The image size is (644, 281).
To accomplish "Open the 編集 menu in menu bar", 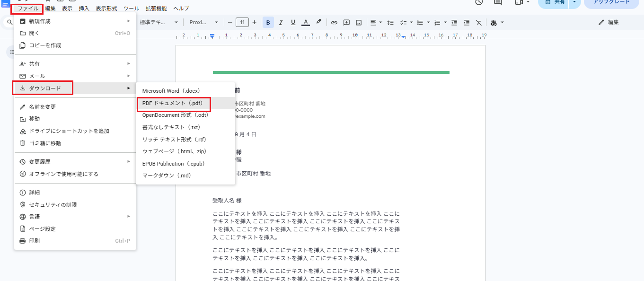I will (50, 9).
